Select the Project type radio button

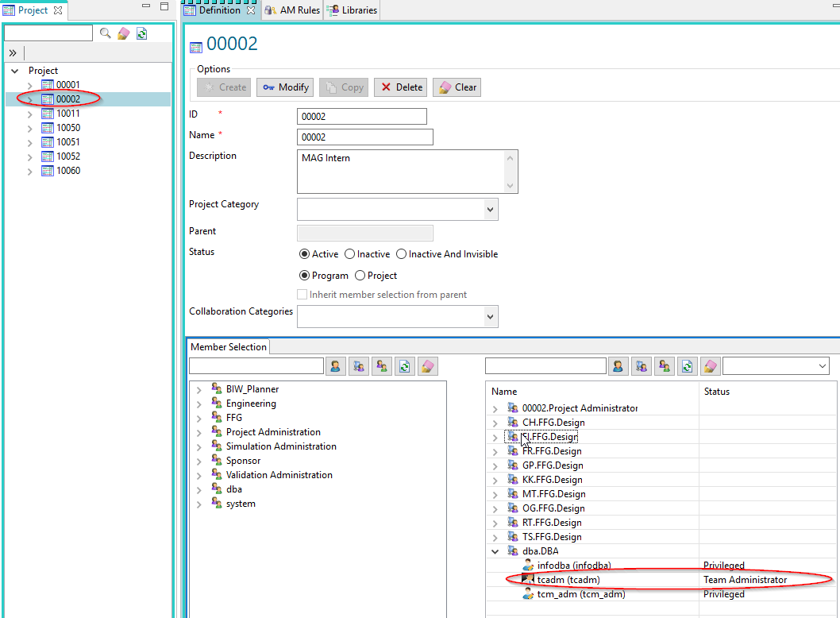coord(360,276)
